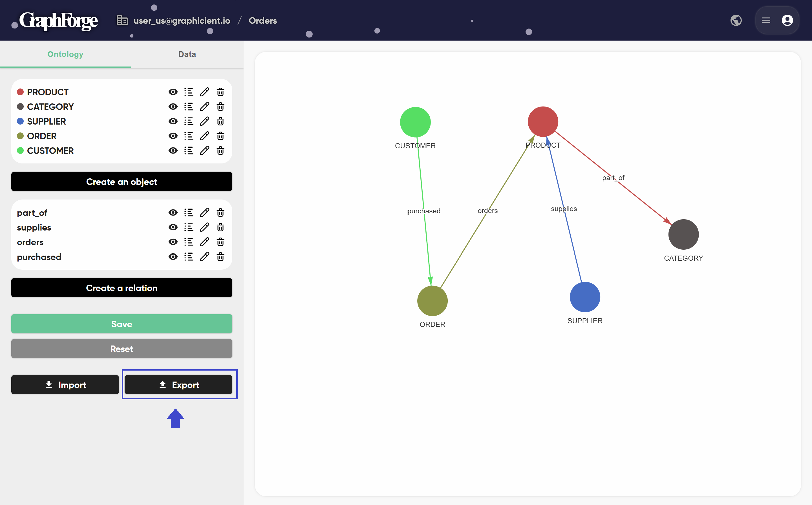The width and height of the screenshot is (812, 505).
Task: Open the hamburger menu at top right
Action: pos(766,20)
